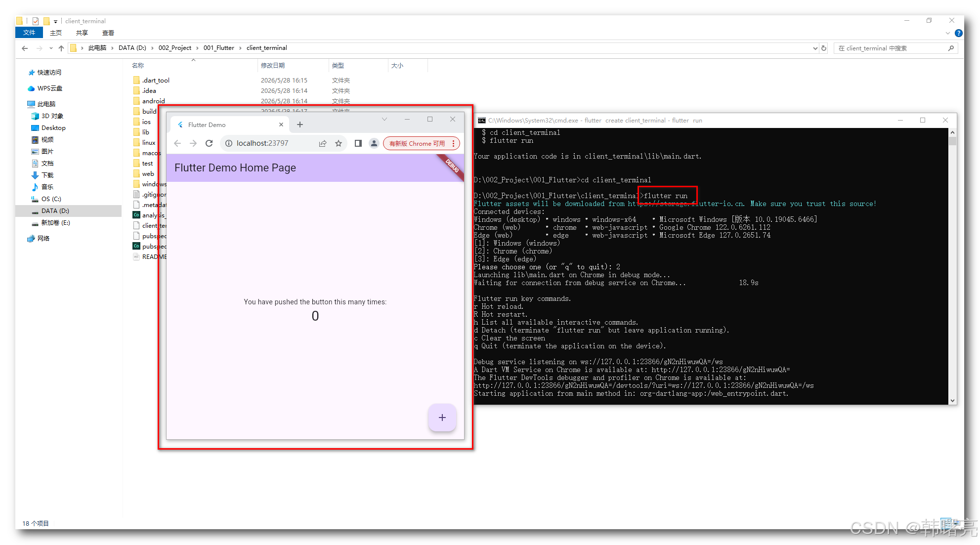Select the .idea folder
This screenshot has width=980, height=545.
[x=149, y=91]
